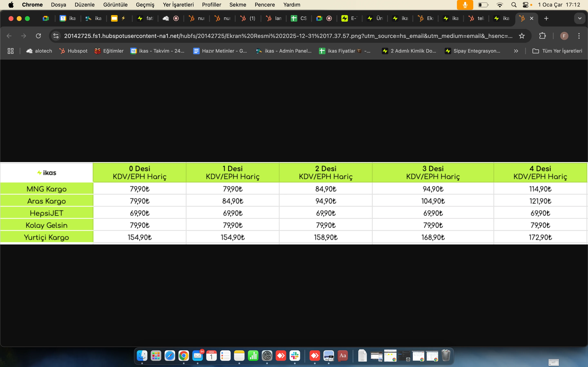The image size is (588, 367).
Task: Expand hidden bookmarks with the double chevron
Action: pyautogui.click(x=516, y=51)
